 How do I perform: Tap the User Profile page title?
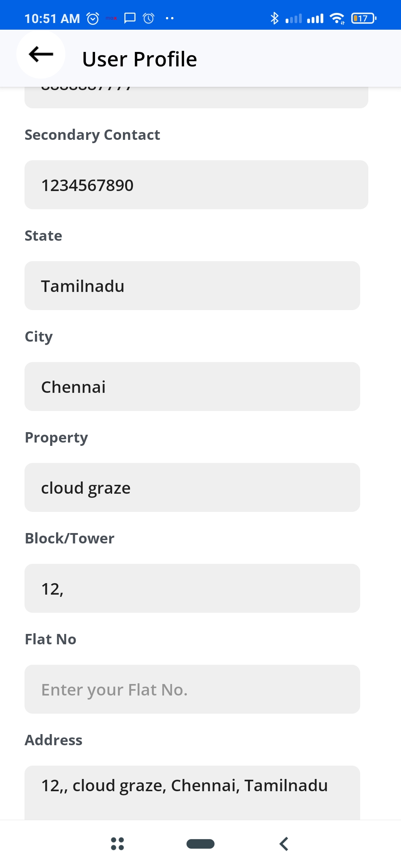[x=140, y=59]
